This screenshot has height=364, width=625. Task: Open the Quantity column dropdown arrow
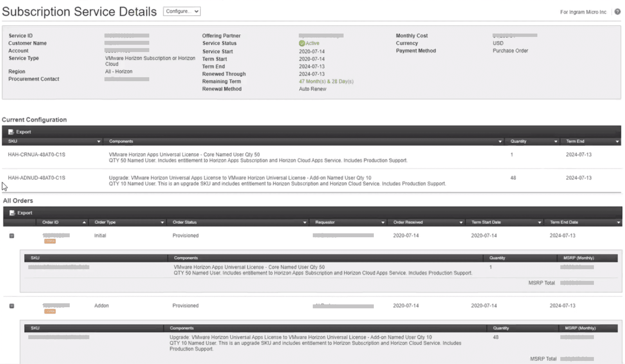tap(556, 142)
